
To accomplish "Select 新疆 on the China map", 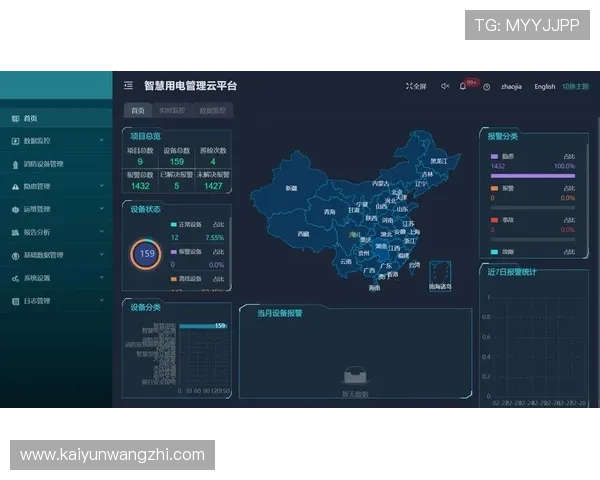I will (291, 188).
